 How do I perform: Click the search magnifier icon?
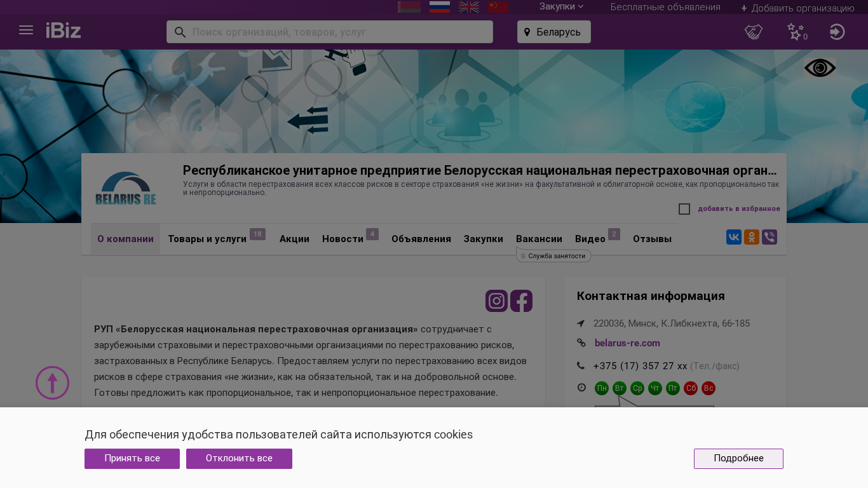click(180, 32)
